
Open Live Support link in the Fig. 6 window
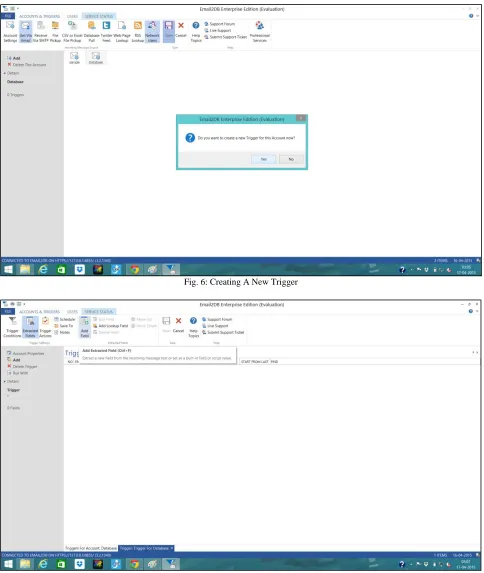(x=218, y=31)
